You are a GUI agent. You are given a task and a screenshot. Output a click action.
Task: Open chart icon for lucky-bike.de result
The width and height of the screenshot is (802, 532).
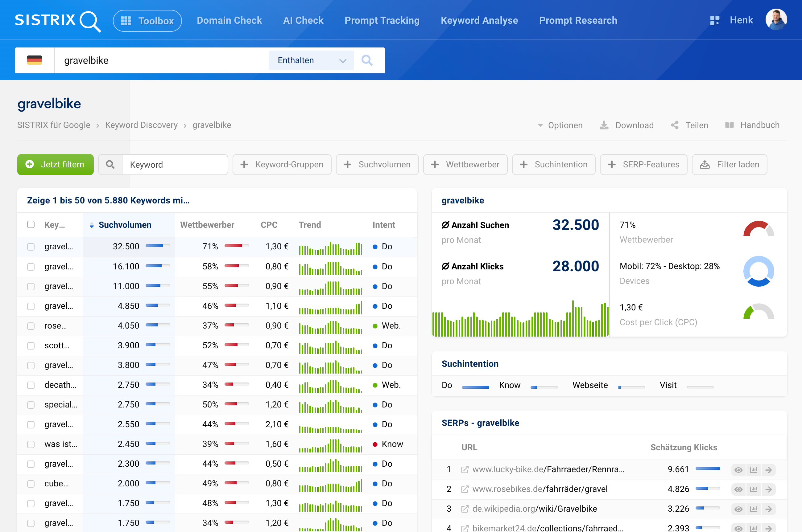coord(754,470)
